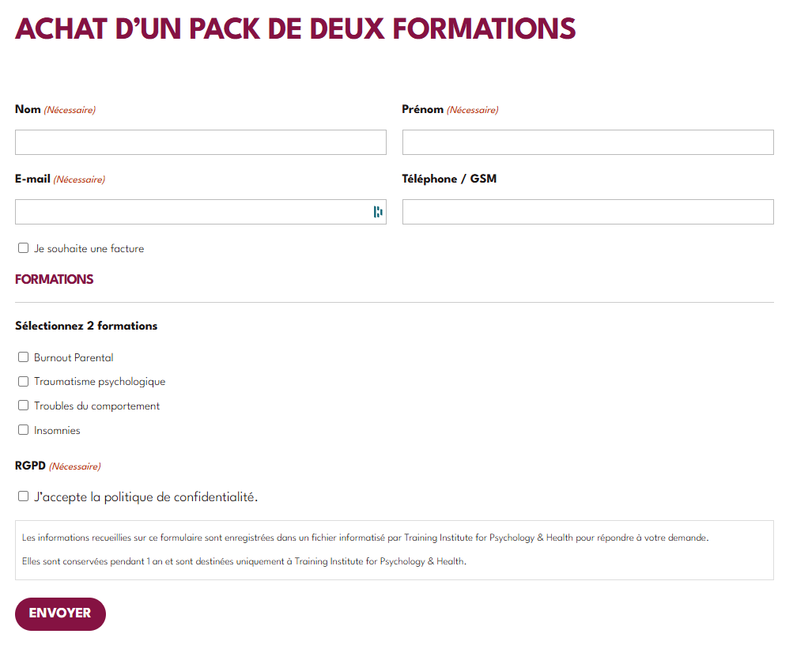Click the 'Prénom (Nécessaire)' field label
The image size is (812, 649).
click(x=450, y=109)
